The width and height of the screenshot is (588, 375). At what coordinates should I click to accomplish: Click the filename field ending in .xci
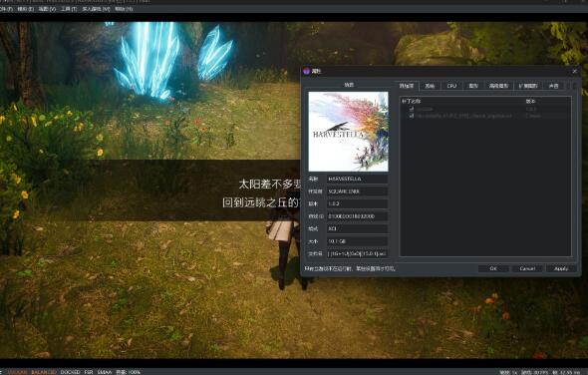pyautogui.click(x=357, y=253)
